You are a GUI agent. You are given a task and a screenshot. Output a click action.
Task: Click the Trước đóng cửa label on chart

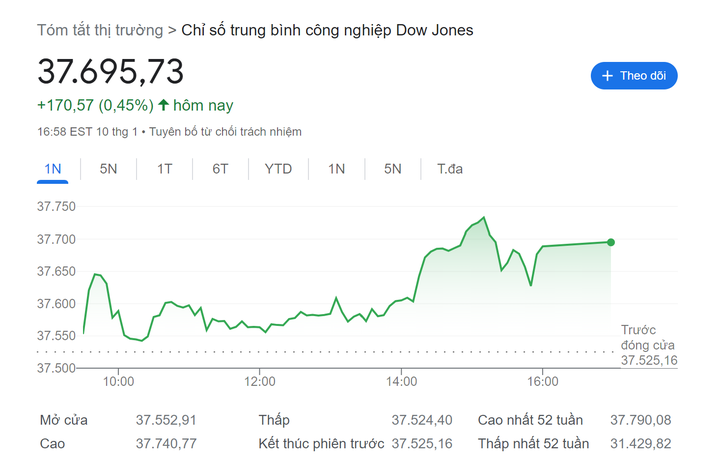pyautogui.click(x=648, y=337)
